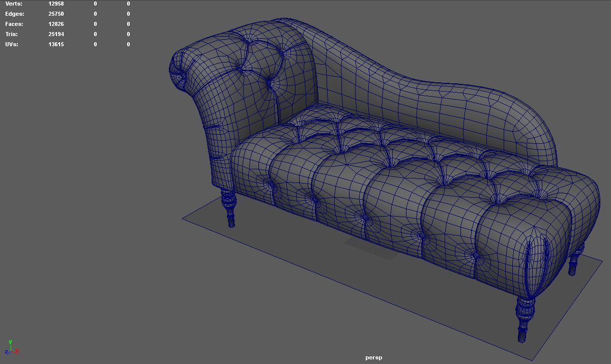
Task: Click the XYZ axis orientation gizmo
Action: 11,349
